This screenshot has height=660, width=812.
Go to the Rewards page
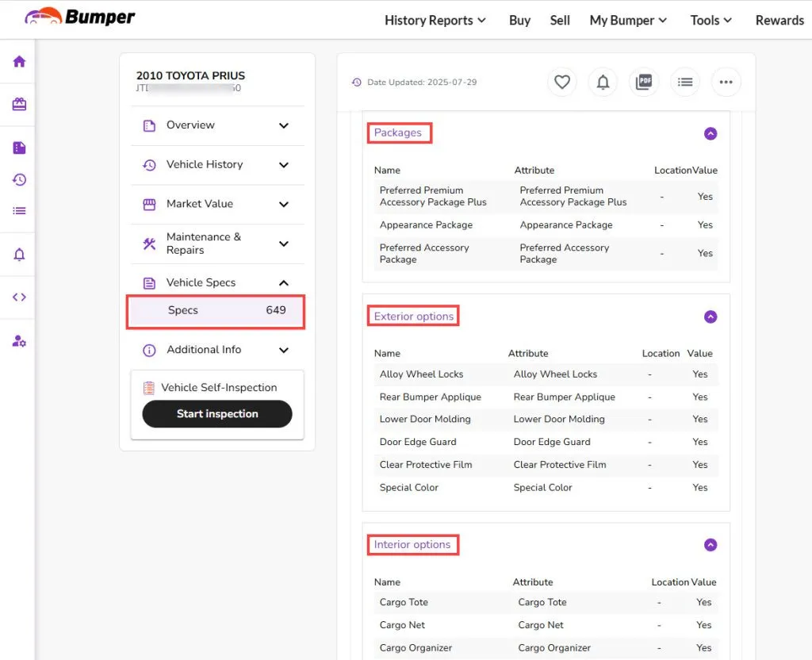(779, 20)
